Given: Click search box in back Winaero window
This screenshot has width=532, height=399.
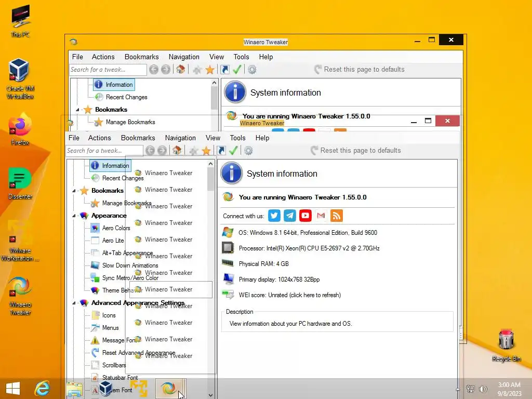Looking at the screenshot, I should 108,70.
